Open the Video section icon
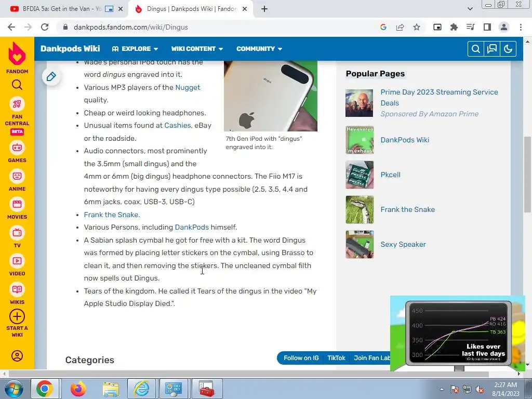 pyautogui.click(x=17, y=261)
